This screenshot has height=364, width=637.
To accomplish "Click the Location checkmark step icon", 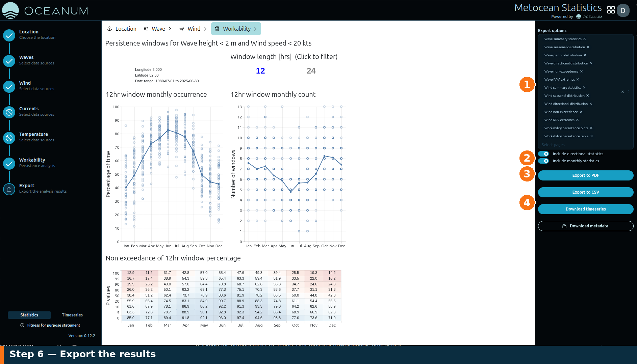I will pos(9,35).
